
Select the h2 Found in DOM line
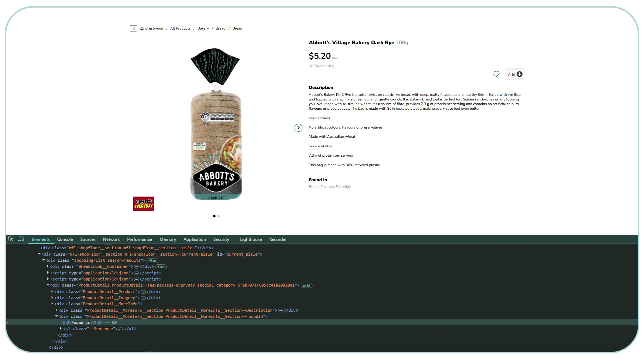pos(322,323)
